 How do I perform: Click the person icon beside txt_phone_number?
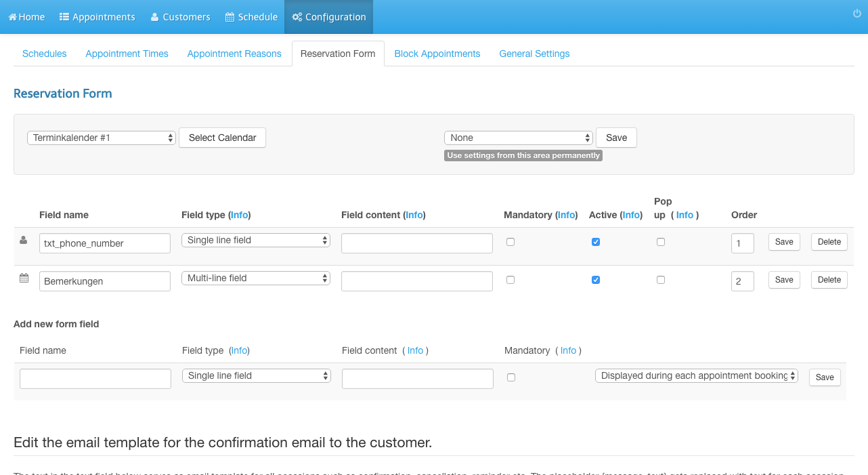pyautogui.click(x=24, y=240)
